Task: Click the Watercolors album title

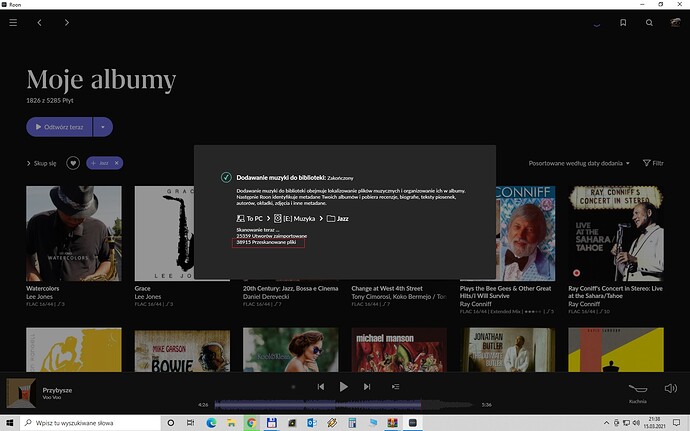Action: coord(43,288)
